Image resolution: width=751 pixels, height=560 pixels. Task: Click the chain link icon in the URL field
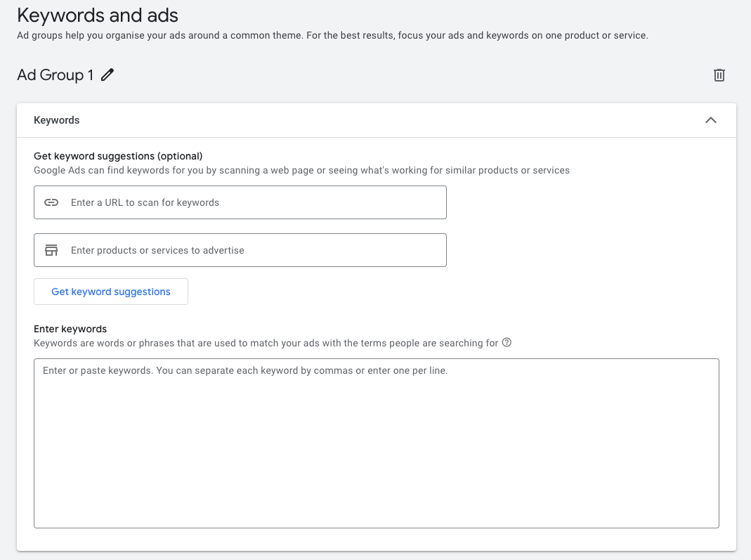pos(51,202)
